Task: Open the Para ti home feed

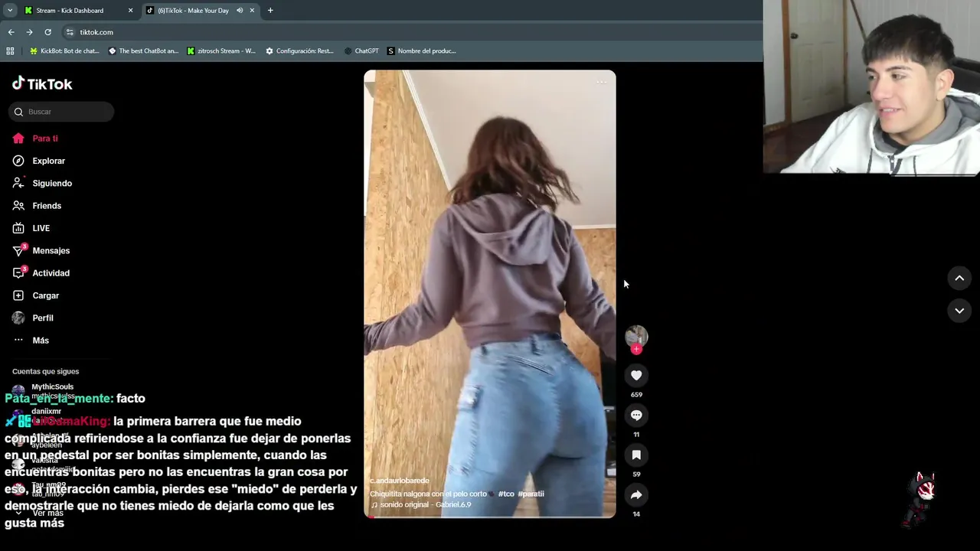Action: [x=35, y=139]
